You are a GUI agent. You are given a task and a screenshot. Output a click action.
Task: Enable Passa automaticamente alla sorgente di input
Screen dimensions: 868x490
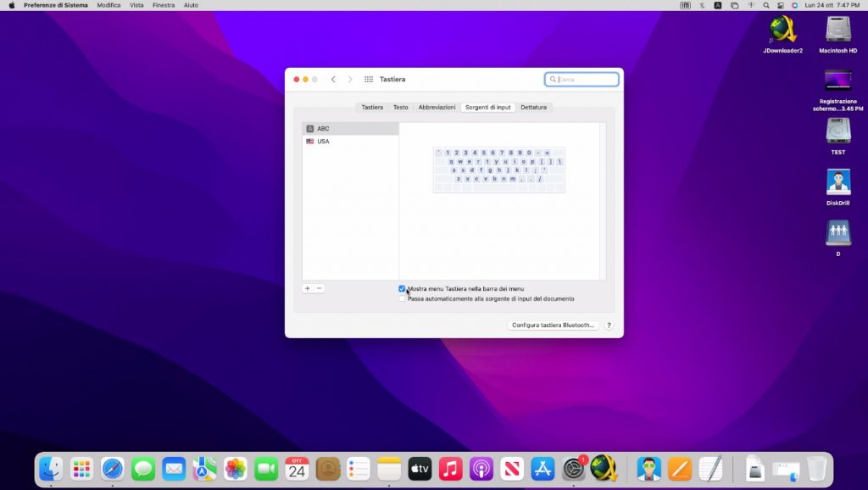tap(403, 298)
